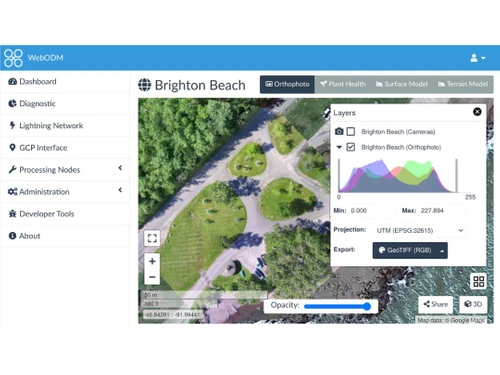This screenshot has height=375, width=500.
Task: Zoom out on the map
Action: click(152, 277)
